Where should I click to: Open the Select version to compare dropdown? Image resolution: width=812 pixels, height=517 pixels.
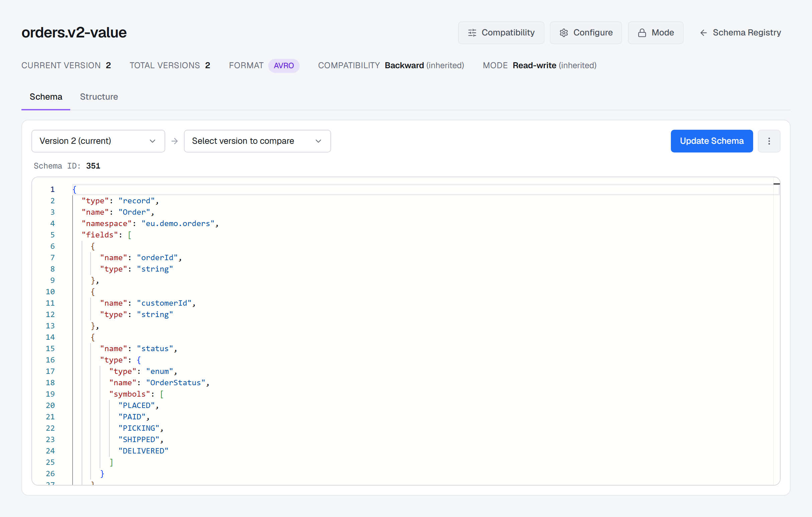[257, 141]
